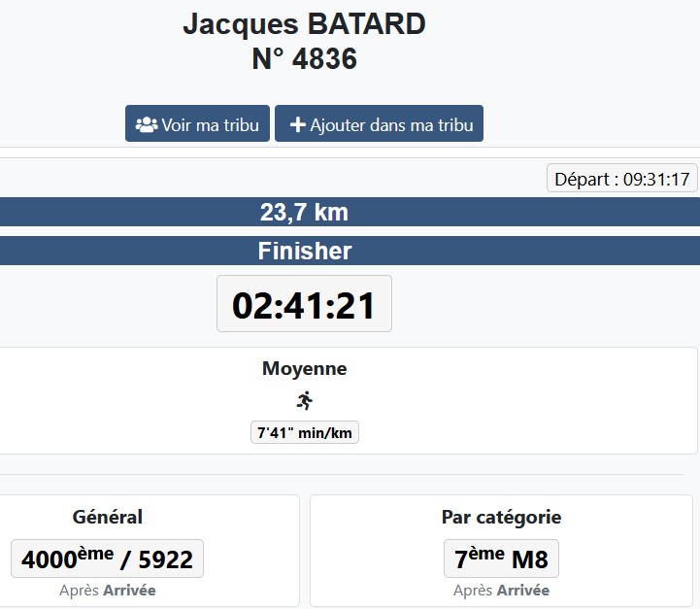Click the 4000ème overall rank value
The image size is (700, 609).
(x=65, y=558)
